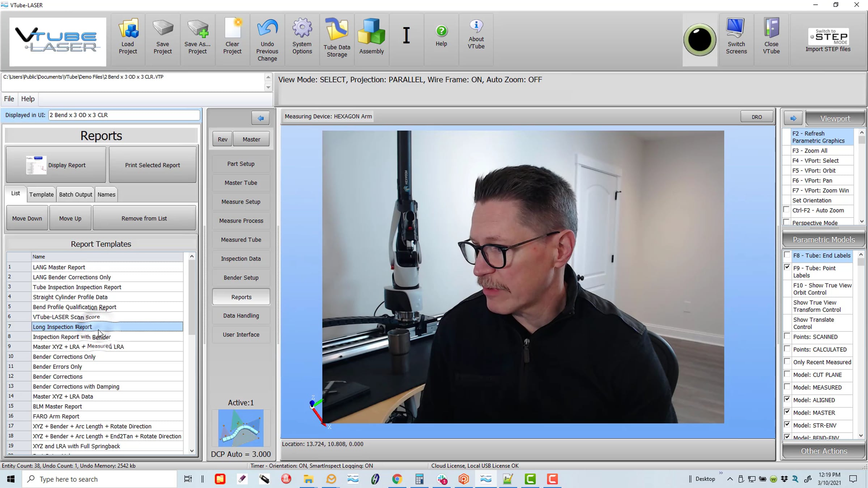Open the File menu
The height and width of the screenshot is (488, 868).
click(9, 99)
